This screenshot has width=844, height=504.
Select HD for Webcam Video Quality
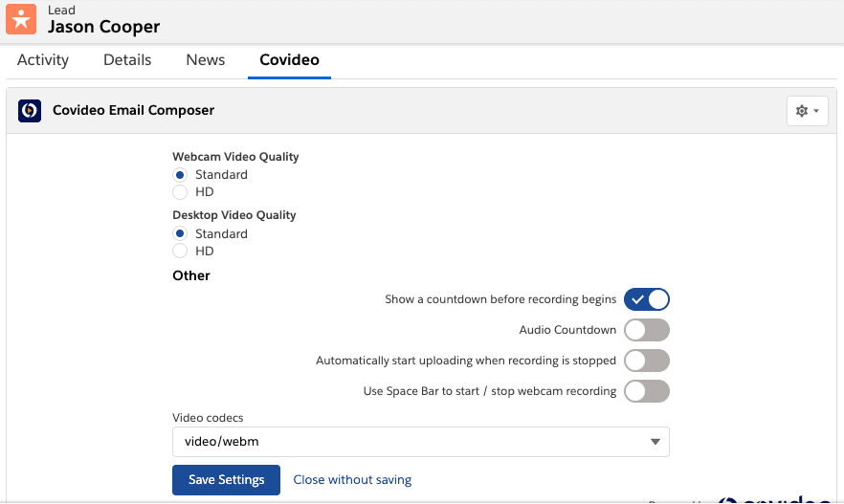[180, 192]
